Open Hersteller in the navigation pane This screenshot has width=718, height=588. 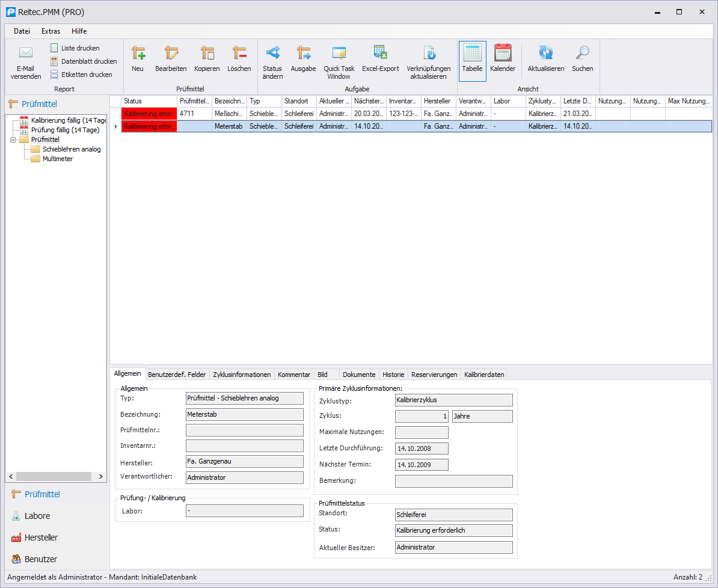41,537
